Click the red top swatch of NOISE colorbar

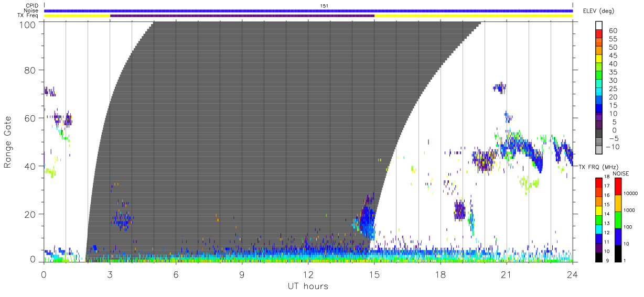[618, 186]
